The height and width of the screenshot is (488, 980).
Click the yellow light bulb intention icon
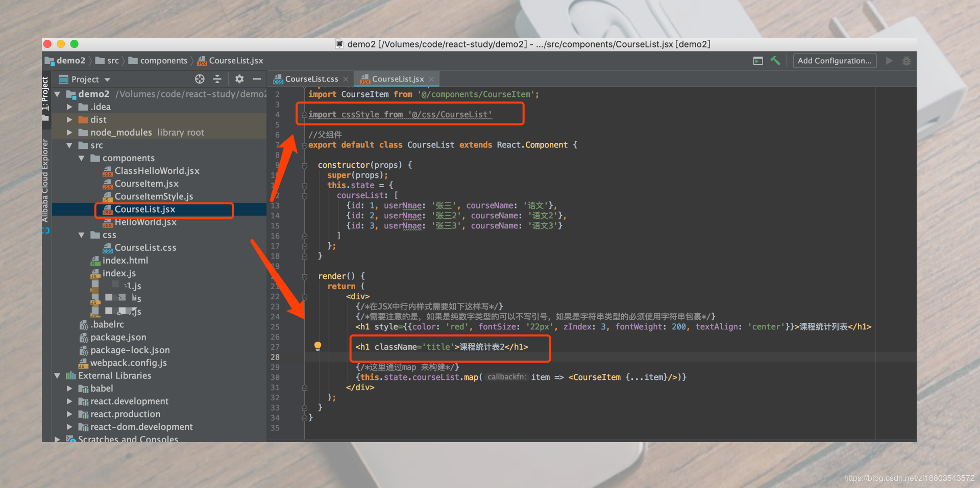317,346
